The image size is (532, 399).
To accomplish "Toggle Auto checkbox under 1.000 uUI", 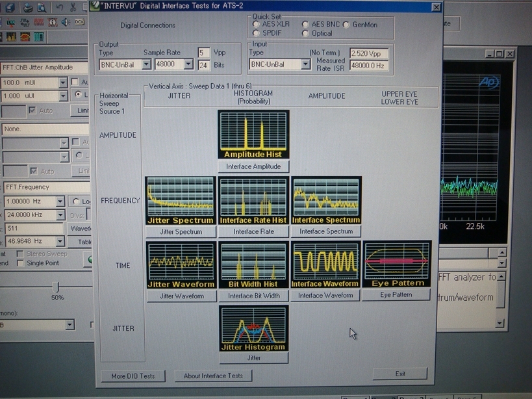I will pyautogui.click(x=32, y=110).
